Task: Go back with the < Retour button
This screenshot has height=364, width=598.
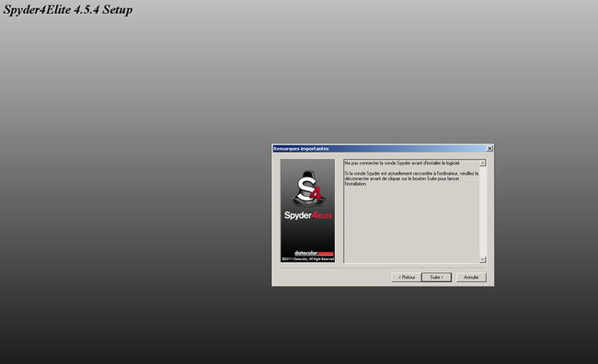Action: click(406, 278)
